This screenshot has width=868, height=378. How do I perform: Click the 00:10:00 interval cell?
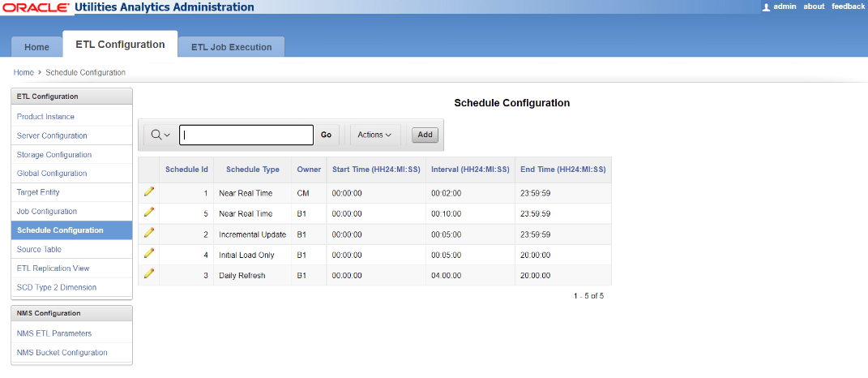(447, 213)
